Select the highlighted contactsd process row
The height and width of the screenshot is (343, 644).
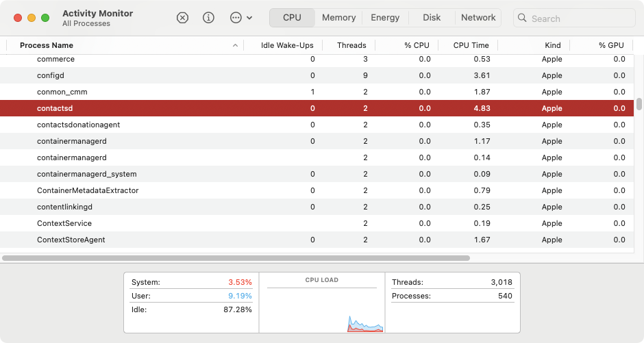pos(317,108)
